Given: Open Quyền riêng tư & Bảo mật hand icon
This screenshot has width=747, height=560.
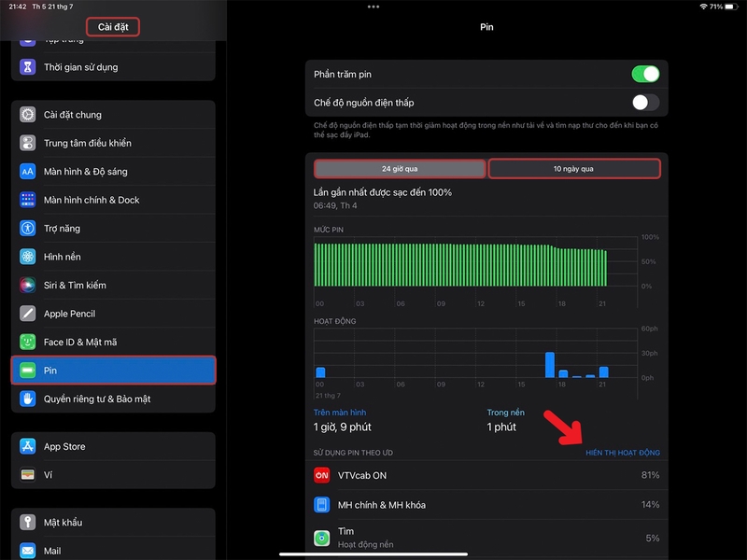Looking at the screenshot, I should click(28, 399).
